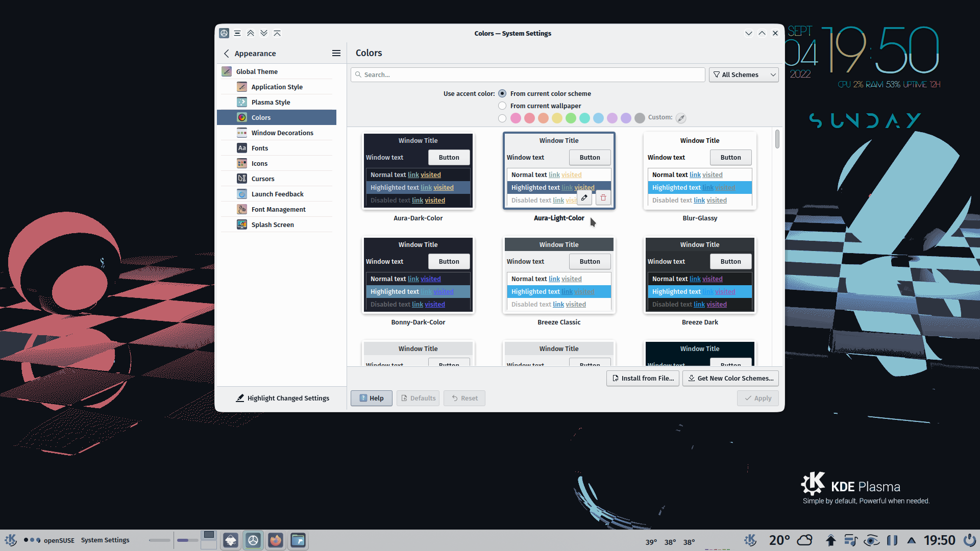Image resolution: width=980 pixels, height=551 pixels.
Task: Open the Icons settings page
Action: (277, 163)
